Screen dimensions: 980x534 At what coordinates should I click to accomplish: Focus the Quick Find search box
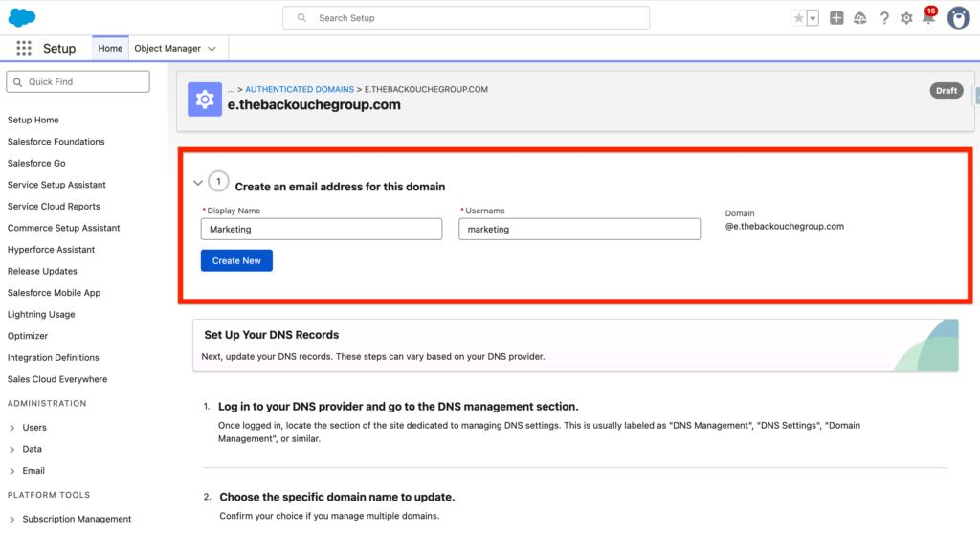coord(78,82)
